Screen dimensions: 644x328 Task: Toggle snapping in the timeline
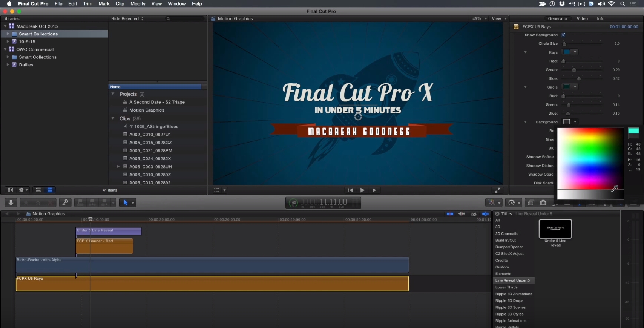coord(485,214)
